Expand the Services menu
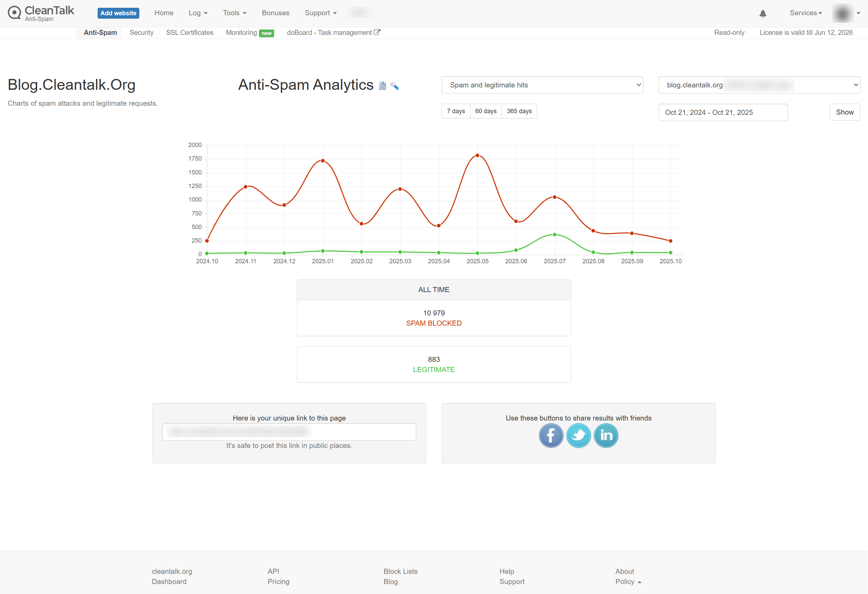This screenshot has width=868, height=594. pos(806,13)
